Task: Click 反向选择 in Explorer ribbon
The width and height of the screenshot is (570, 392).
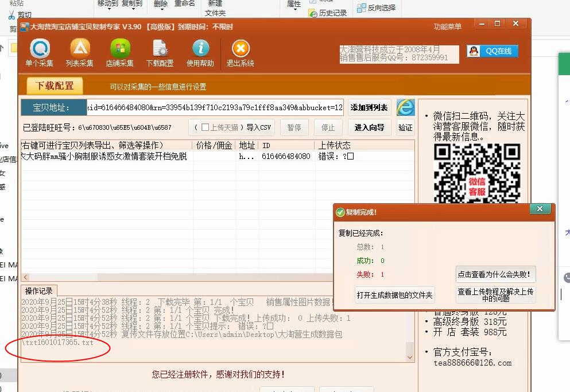Action: tap(377, 7)
